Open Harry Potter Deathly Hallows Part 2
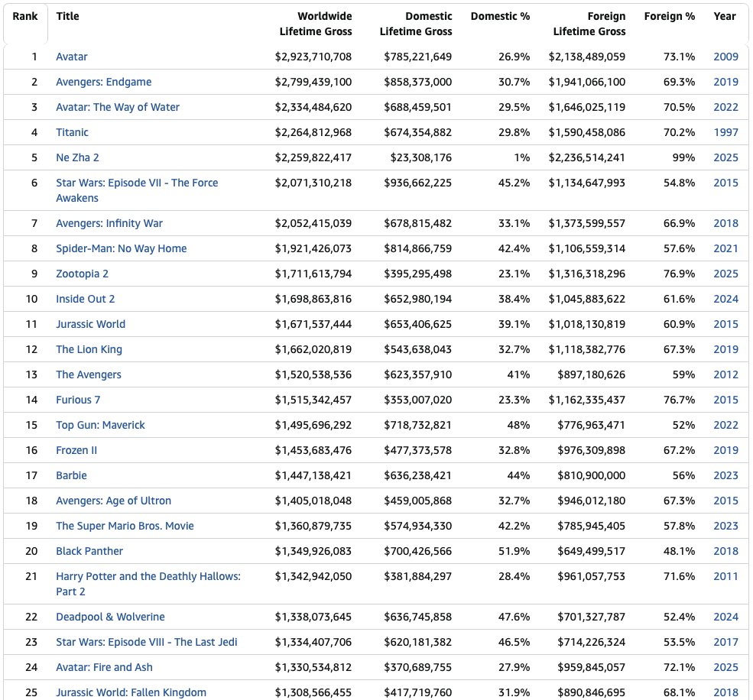The height and width of the screenshot is (700, 753). point(148,577)
